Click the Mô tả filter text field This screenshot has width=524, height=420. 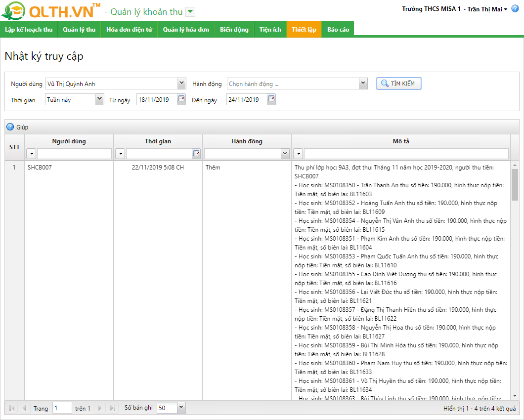[x=406, y=154]
